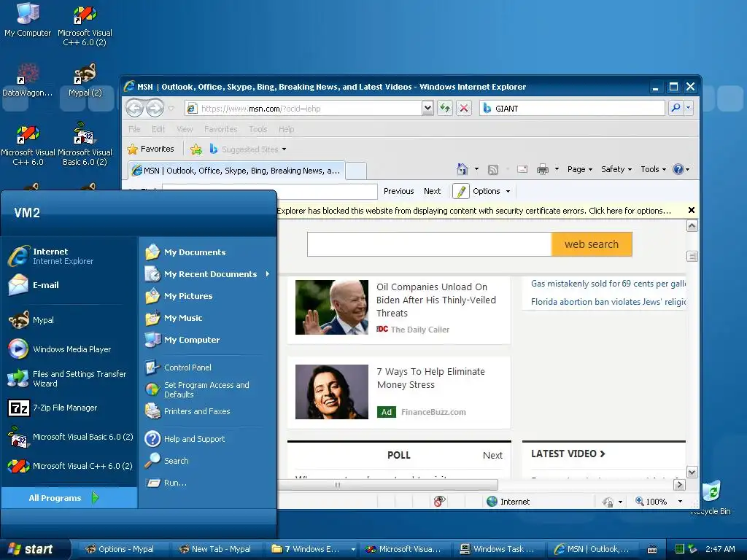
Task: Select the MSN browser tab
Action: click(236, 171)
